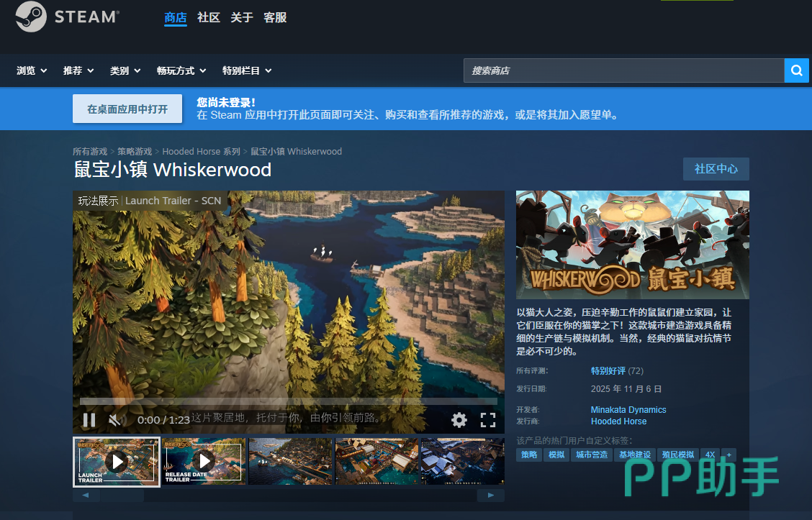Screen dimensions: 812x520
Task: Open the video settings gear
Action: click(x=459, y=420)
